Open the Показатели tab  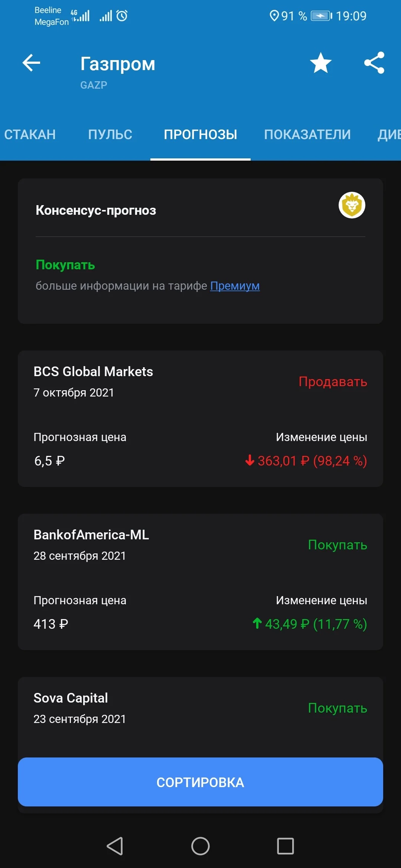point(307,134)
